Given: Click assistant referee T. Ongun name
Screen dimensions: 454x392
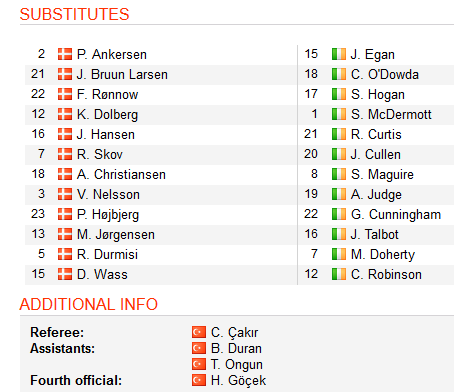Looking at the screenshot, I should coord(237,365).
